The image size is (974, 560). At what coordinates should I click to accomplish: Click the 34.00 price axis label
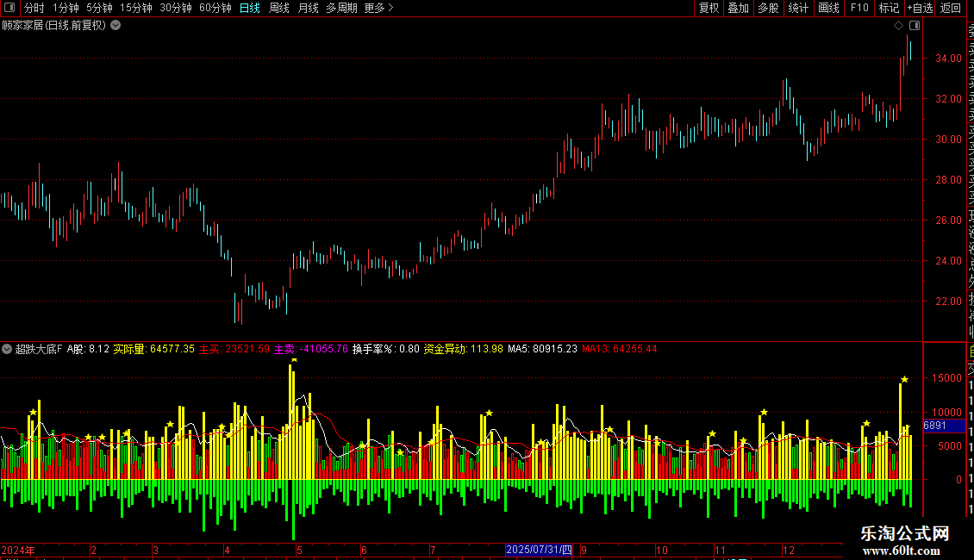[948, 59]
